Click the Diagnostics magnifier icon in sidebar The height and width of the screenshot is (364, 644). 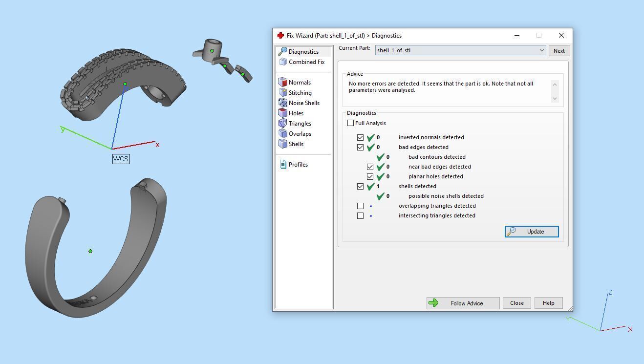pyautogui.click(x=282, y=51)
